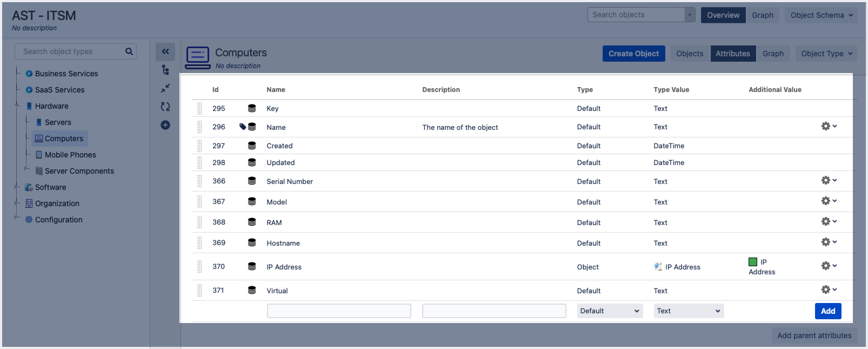
Task: Collapse sidebar with double chevron icon
Action: pos(165,52)
